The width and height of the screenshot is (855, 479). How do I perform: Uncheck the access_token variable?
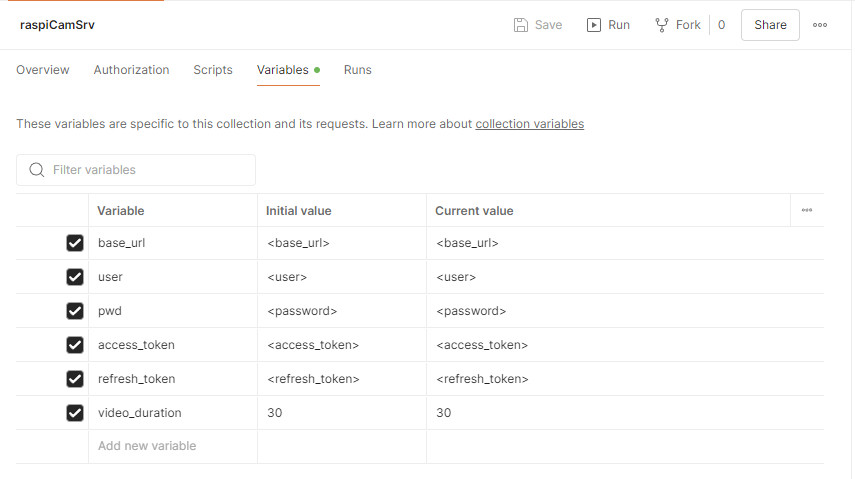pyautogui.click(x=74, y=345)
